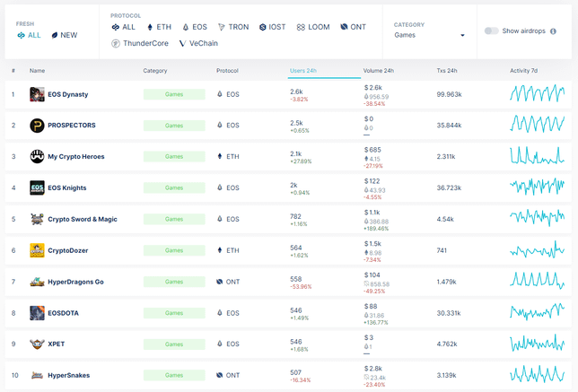The width and height of the screenshot is (578, 392).
Task: Click the EOS Dynasty game icon
Action: (x=37, y=94)
